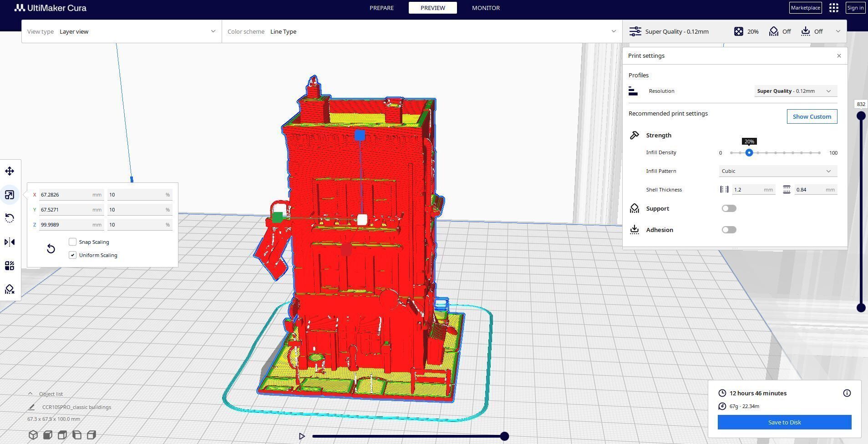Select the Mirror tool icon
868x444 pixels.
[x=10, y=242]
